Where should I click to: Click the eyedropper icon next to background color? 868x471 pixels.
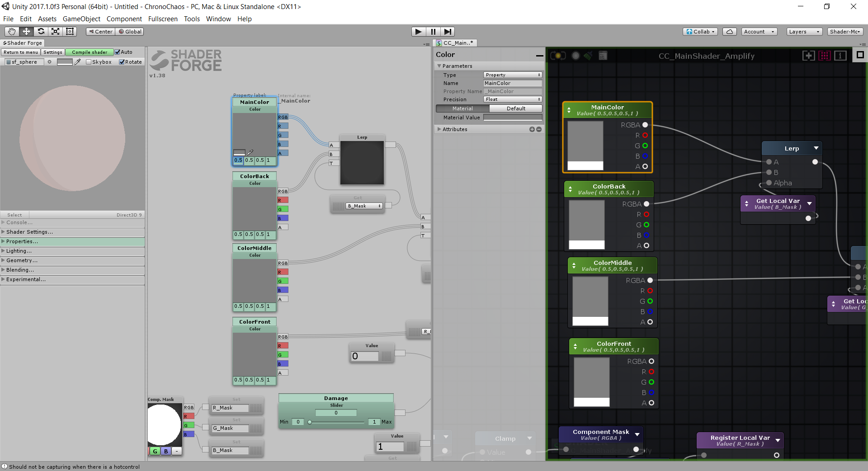(78, 62)
